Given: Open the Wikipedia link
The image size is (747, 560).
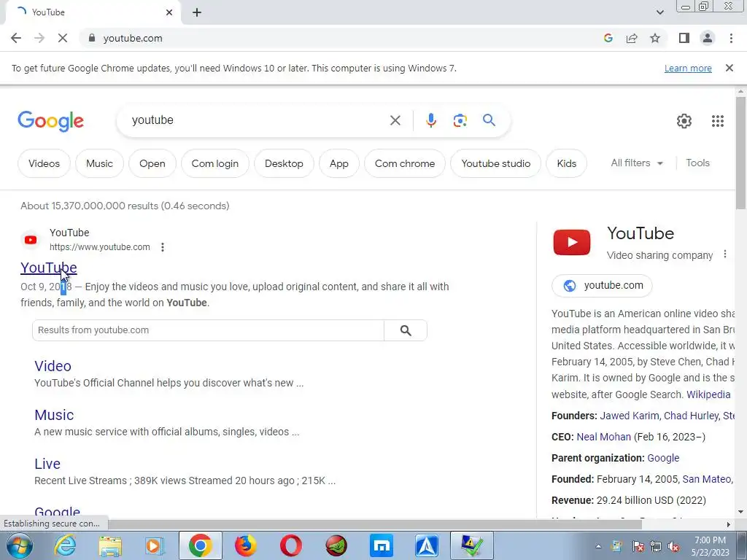Looking at the screenshot, I should pyautogui.click(x=708, y=394).
